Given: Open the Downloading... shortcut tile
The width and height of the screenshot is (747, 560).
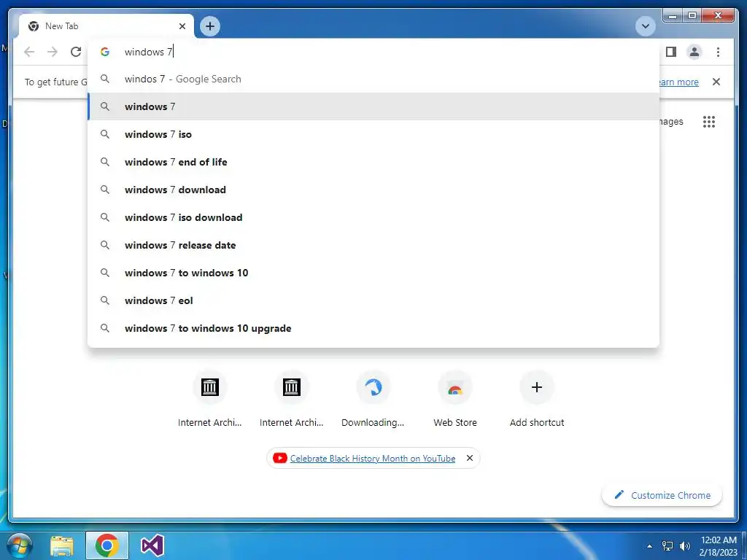Looking at the screenshot, I should pyautogui.click(x=373, y=399).
